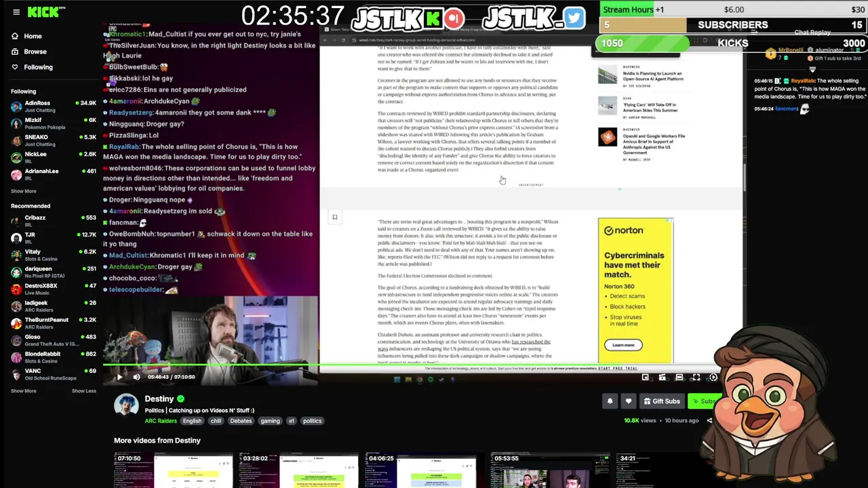Select the irl tag
This screenshot has width=868, height=488.
(292, 421)
